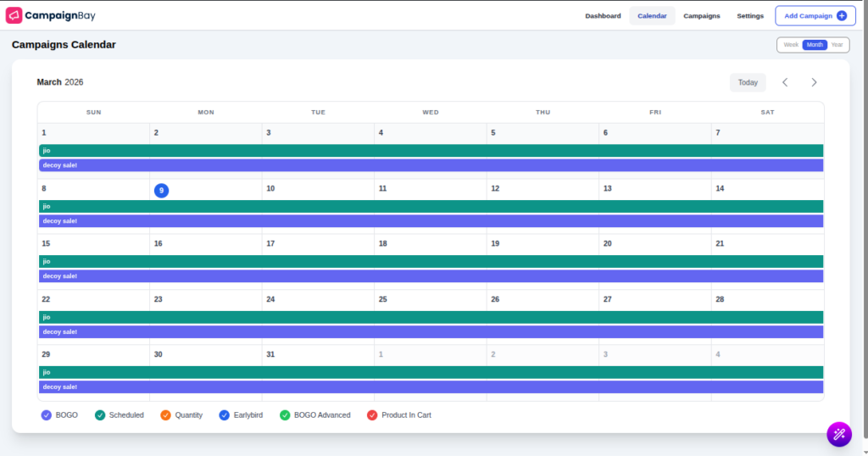This screenshot has width=868, height=456.
Task: Select the highlighted date 9 in calendar
Action: [161, 190]
